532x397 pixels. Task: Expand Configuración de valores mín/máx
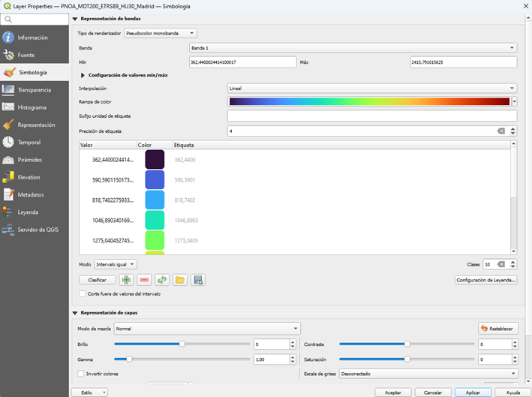[83, 75]
